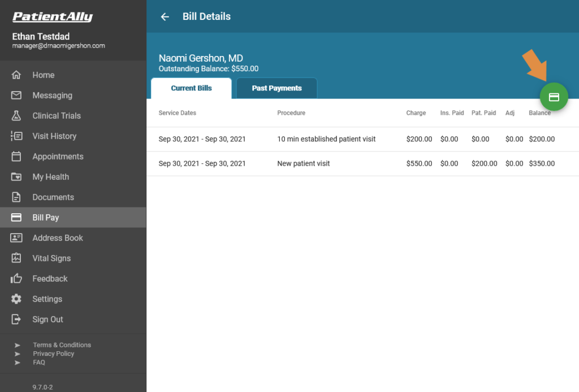Viewport: 579px width, 392px height.
Task: Click the Naomi Gershon, MD provider name
Action: coord(201,58)
